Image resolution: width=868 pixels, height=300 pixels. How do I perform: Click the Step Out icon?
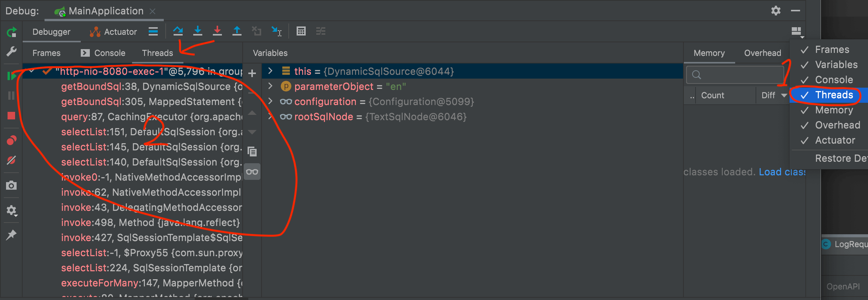pyautogui.click(x=237, y=31)
